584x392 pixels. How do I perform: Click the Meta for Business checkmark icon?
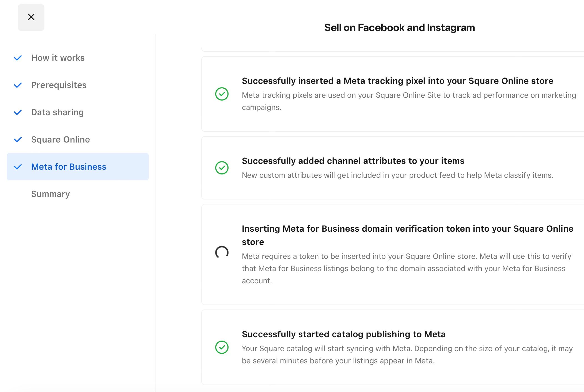18,167
